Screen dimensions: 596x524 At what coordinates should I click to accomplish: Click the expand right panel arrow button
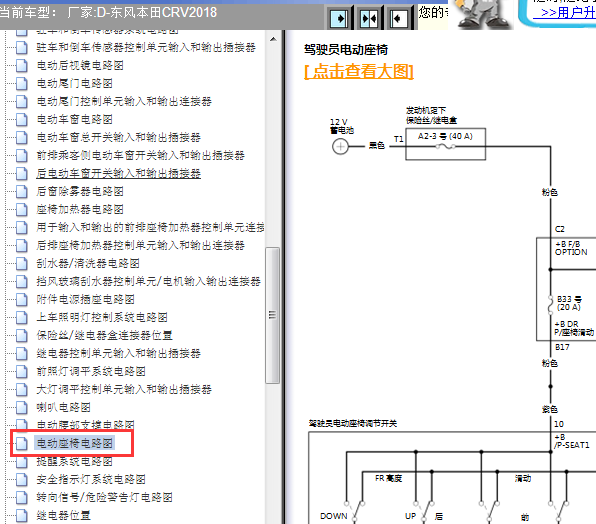pos(339,19)
